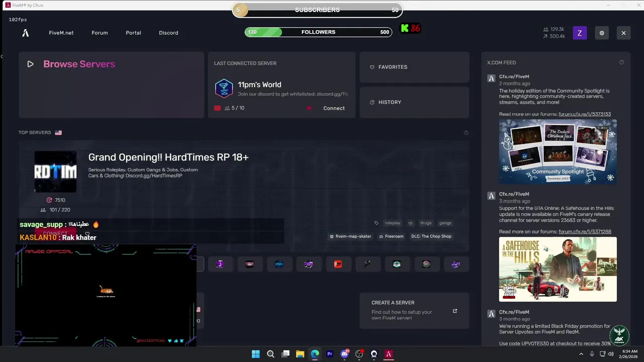Image resolution: width=644 pixels, height=362 pixels.
Task: Open Windows taskbar search
Action: (x=271, y=354)
